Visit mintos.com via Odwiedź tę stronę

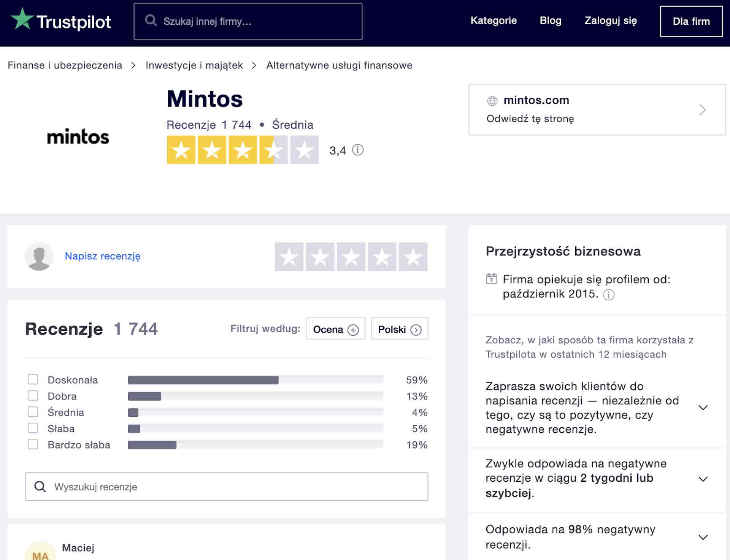(530, 119)
